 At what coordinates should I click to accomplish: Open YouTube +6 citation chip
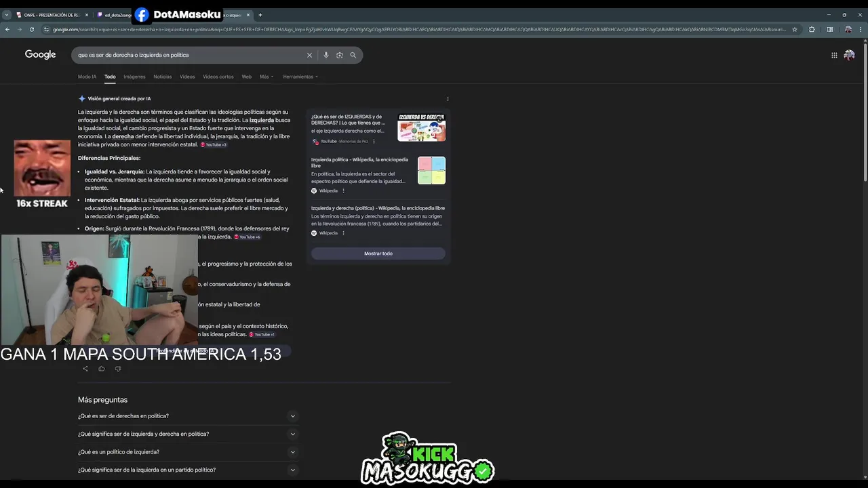248,237
